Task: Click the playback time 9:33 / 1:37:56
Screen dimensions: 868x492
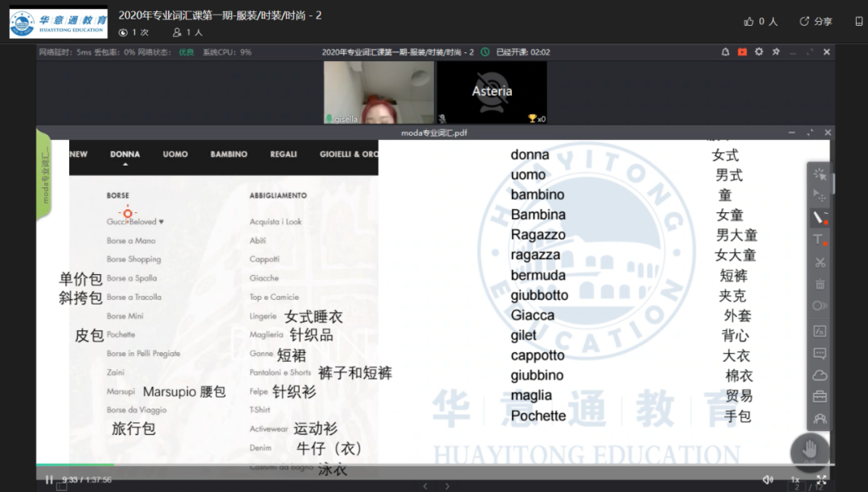Action: click(87, 480)
